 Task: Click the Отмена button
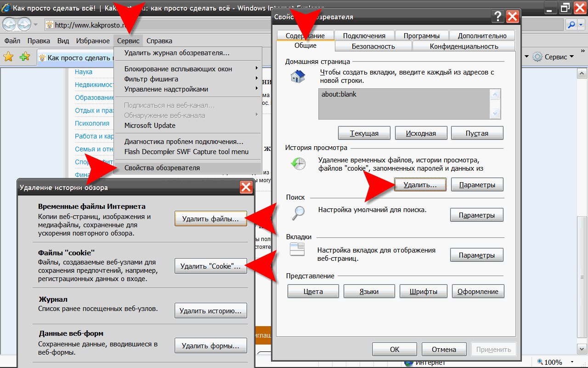pos(444,349)
